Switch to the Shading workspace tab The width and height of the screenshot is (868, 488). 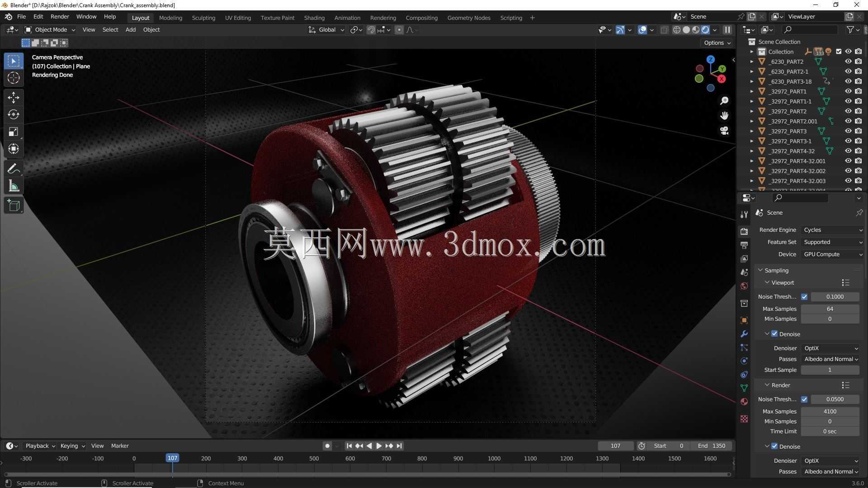[x=314, y=18]
